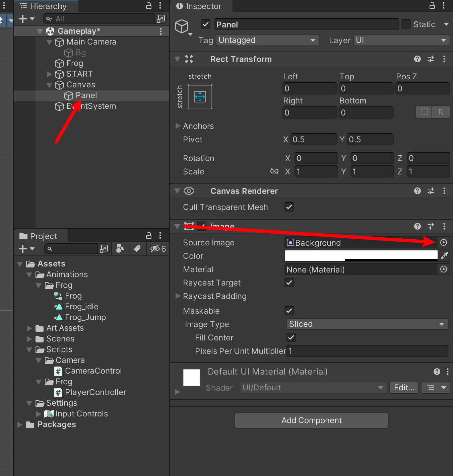Open Image component context menu
Screen dimensions: 453x476
click(444, 226)
